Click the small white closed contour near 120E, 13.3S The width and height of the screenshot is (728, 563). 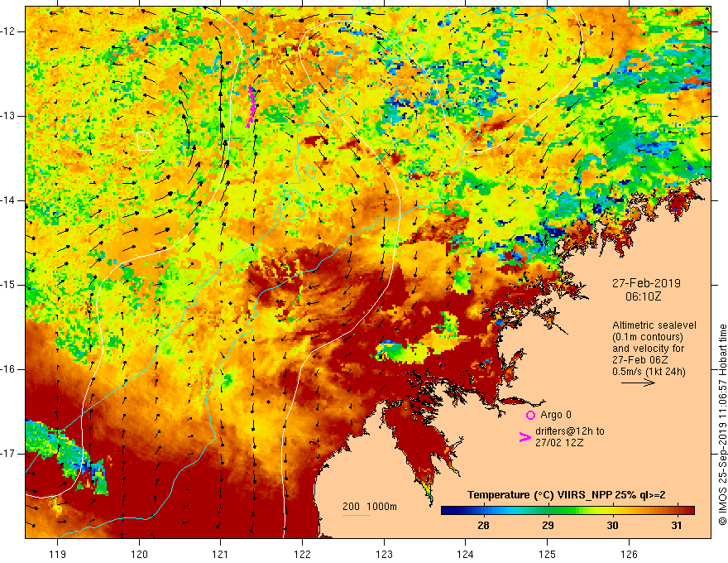[x=146, y=142]
